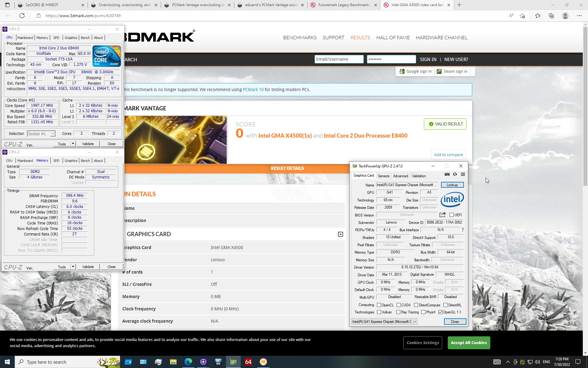Open the GPU-Z hamburger menu

(x=463, y=174)
